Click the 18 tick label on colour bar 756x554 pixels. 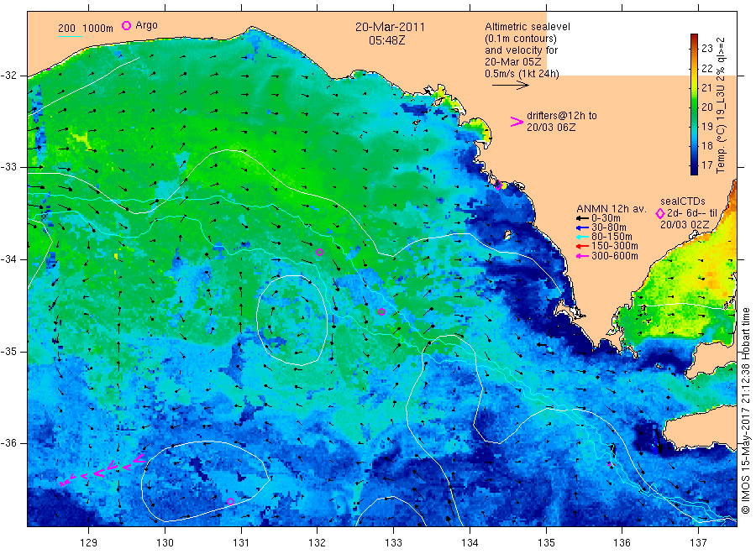point(706,145)
